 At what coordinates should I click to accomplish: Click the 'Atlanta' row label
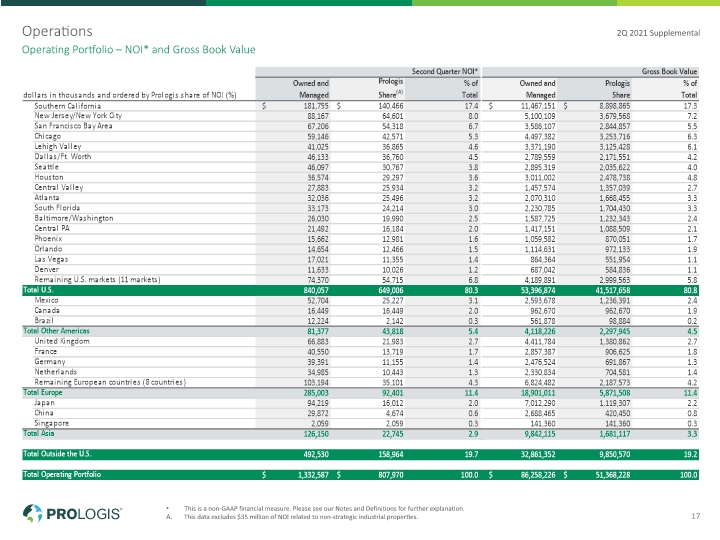click(x=47, y=197)
